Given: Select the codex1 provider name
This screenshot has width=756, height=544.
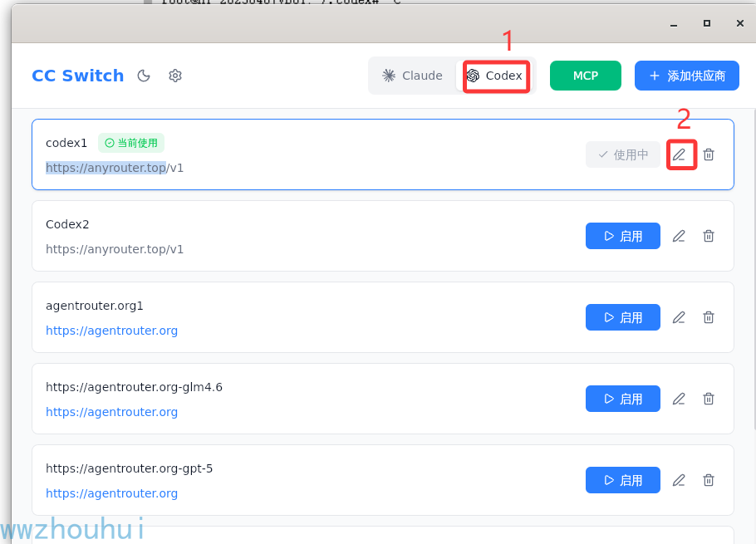Looking at the screenshot, I should click(x=66, y=143).
